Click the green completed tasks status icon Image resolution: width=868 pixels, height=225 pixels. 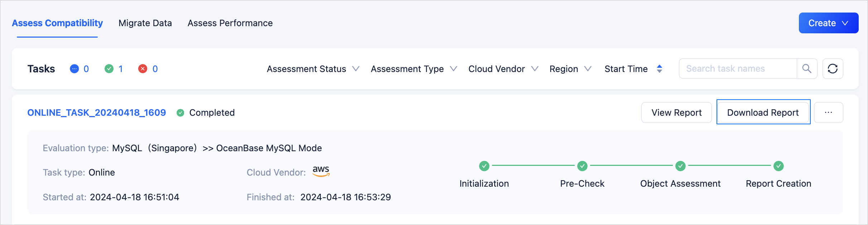[x=109, y=69]
